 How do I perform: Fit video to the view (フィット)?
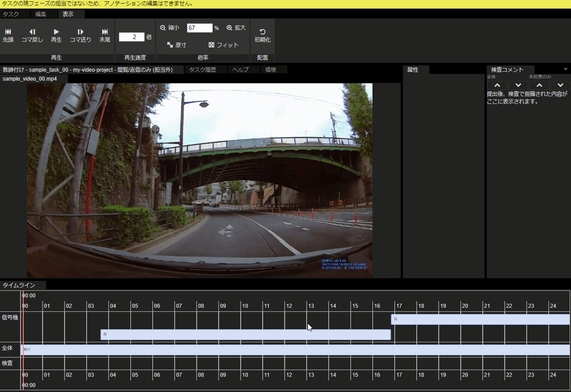click(x=223, y=45)
